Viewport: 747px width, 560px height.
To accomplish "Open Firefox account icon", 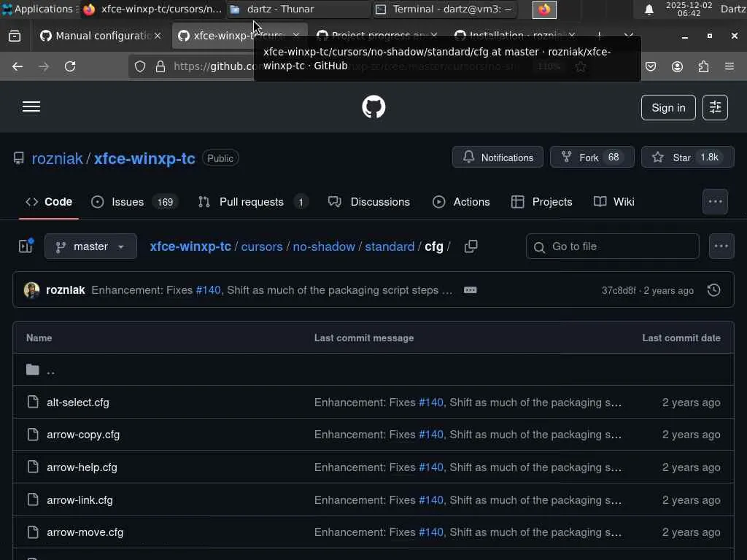I will [x=677, y=66].
